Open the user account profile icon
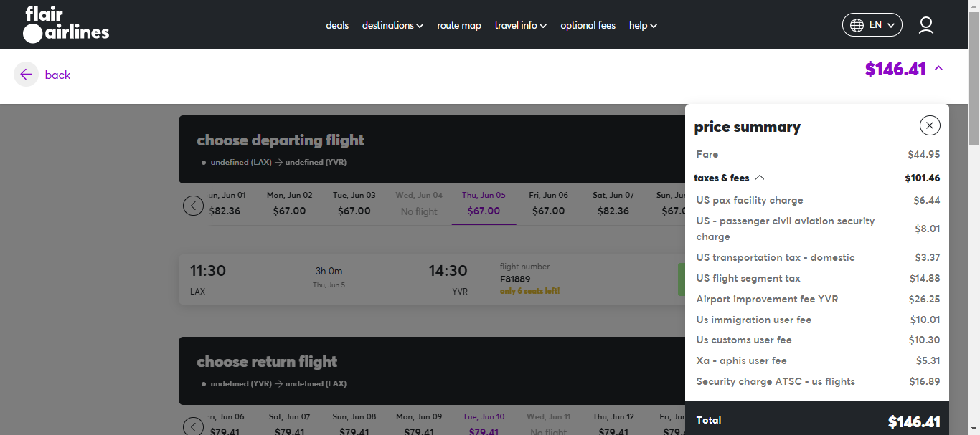Screen dimensions: 980x435 point(926,25)
